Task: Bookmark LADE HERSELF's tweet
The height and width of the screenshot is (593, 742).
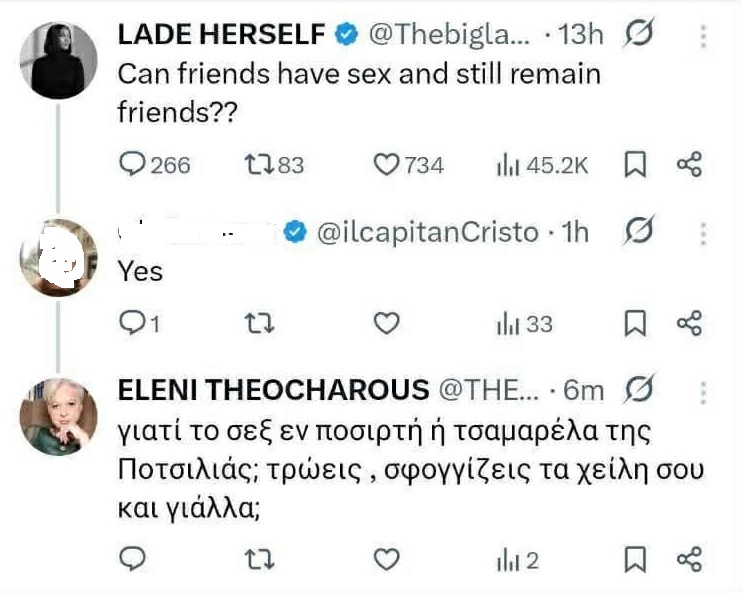Action: (634, 165)
